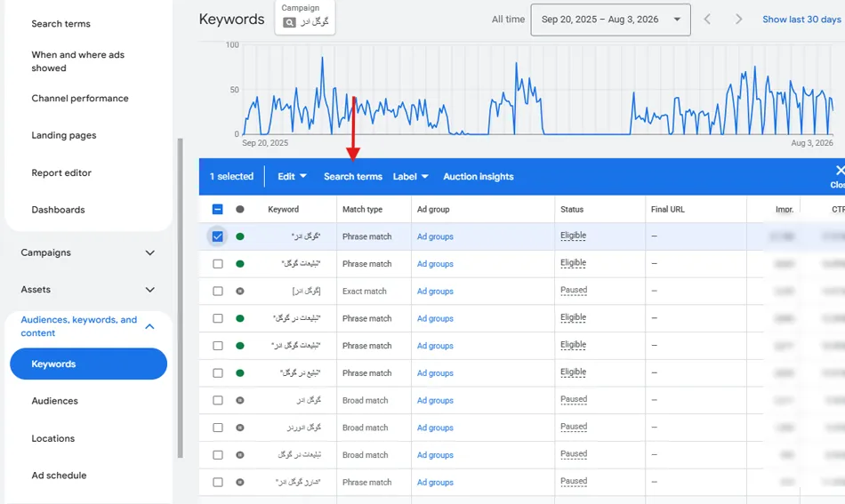
Task: Toggle the select-all checkbox in table header
Action: click(217, 209)
